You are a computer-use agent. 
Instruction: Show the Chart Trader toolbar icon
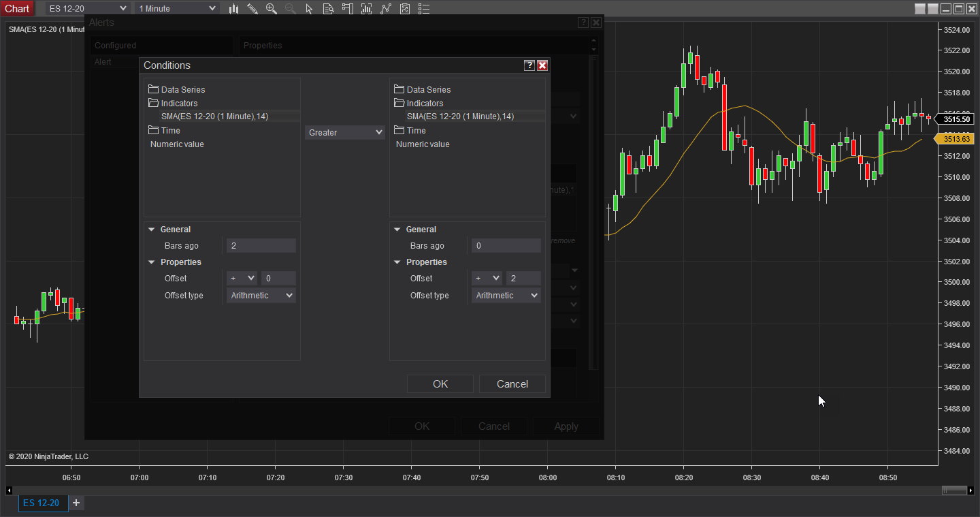tap(348, 9)
